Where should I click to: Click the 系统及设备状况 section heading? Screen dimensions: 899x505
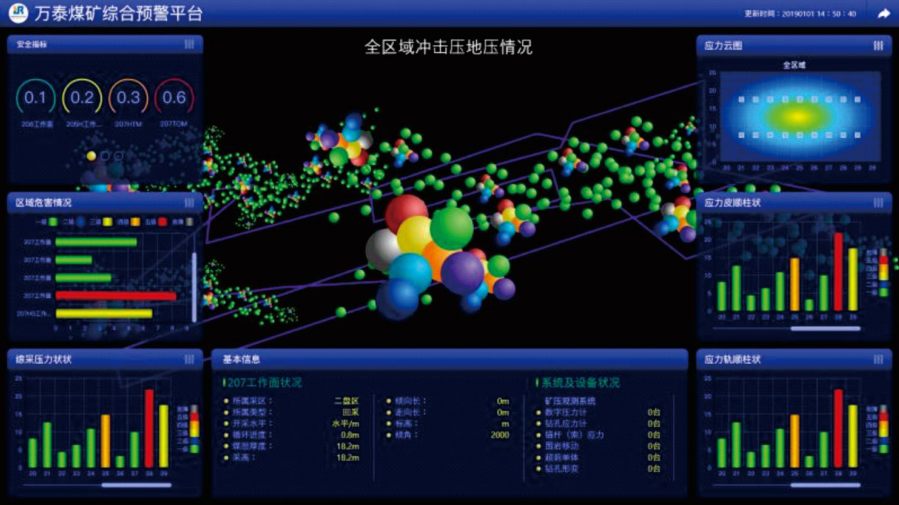click(580, 382)
